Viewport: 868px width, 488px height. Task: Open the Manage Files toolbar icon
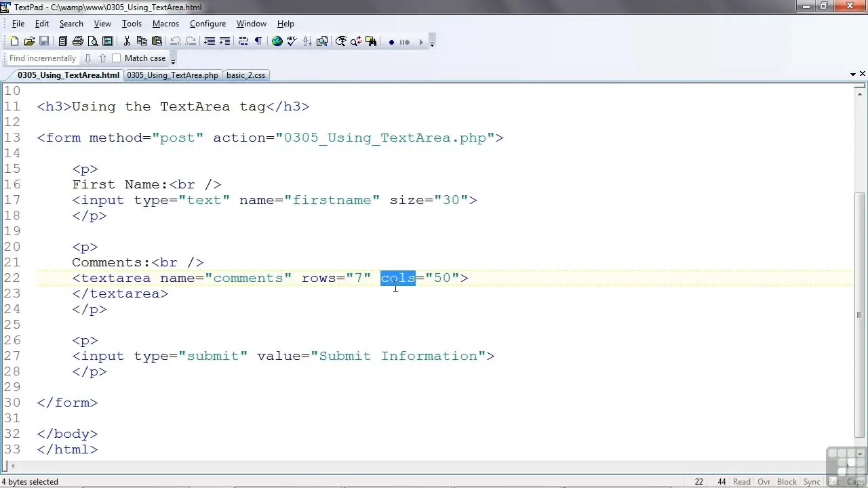pos(63,41)
